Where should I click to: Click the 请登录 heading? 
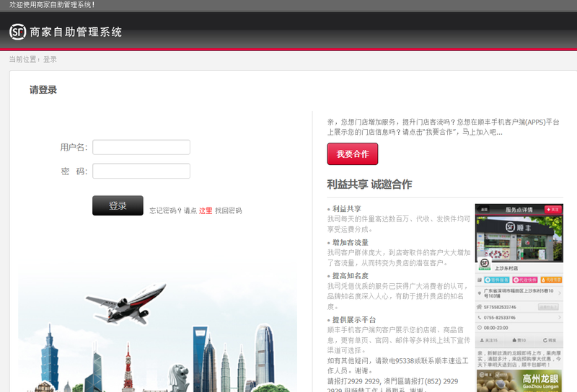(x=43, y=90)
